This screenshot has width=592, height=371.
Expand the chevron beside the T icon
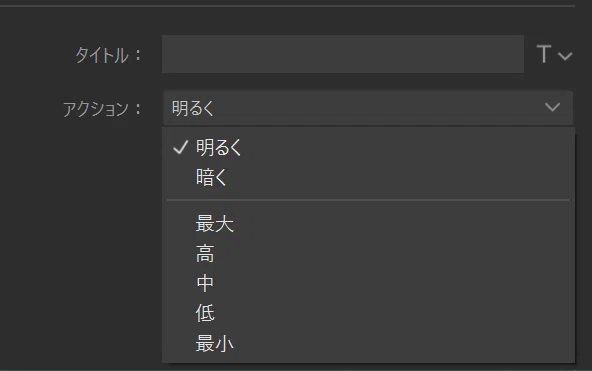tap(565, 56)
